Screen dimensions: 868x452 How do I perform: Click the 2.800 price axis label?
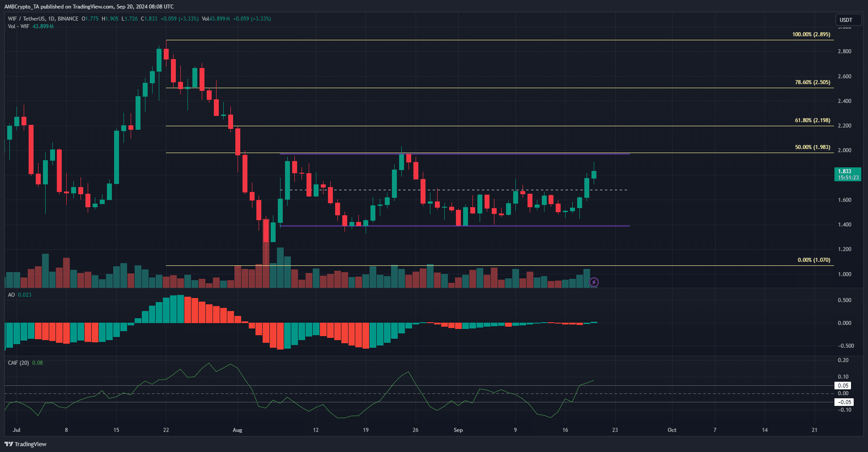point(844,51)
